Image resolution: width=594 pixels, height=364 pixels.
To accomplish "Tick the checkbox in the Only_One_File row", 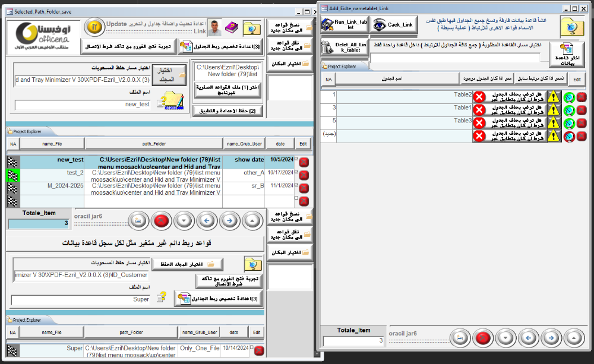I will pyautogui.click(x=252, y=348).
